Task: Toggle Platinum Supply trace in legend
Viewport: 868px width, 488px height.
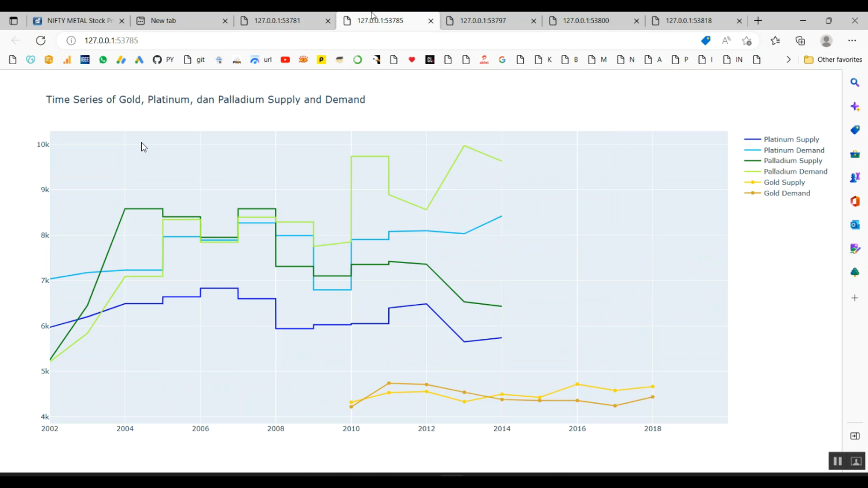Action: (x=790, y=139)
